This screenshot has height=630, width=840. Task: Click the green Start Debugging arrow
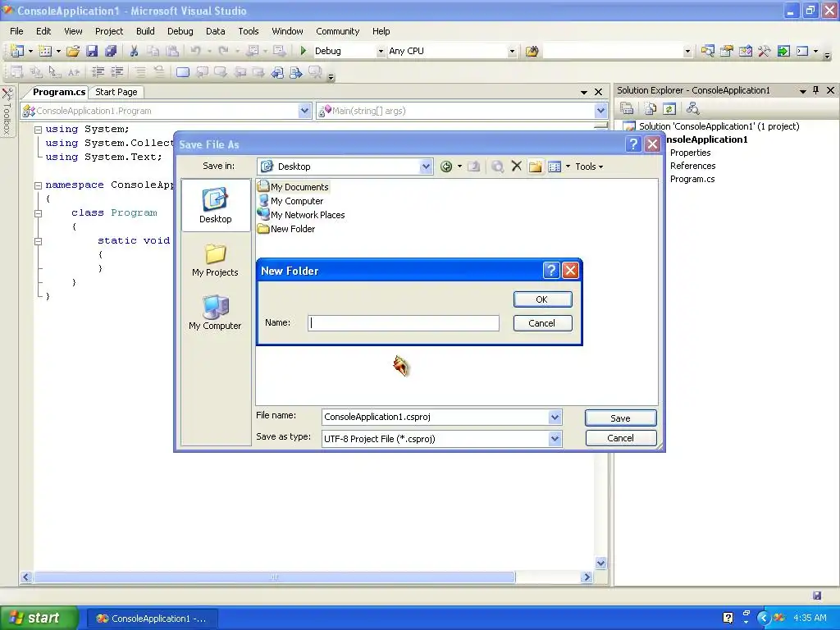(304, 51)
